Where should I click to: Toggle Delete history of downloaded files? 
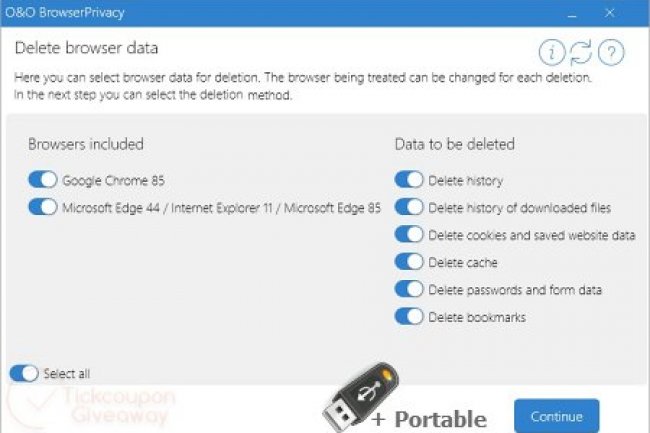pyautogui.click(x=409, y=207)
